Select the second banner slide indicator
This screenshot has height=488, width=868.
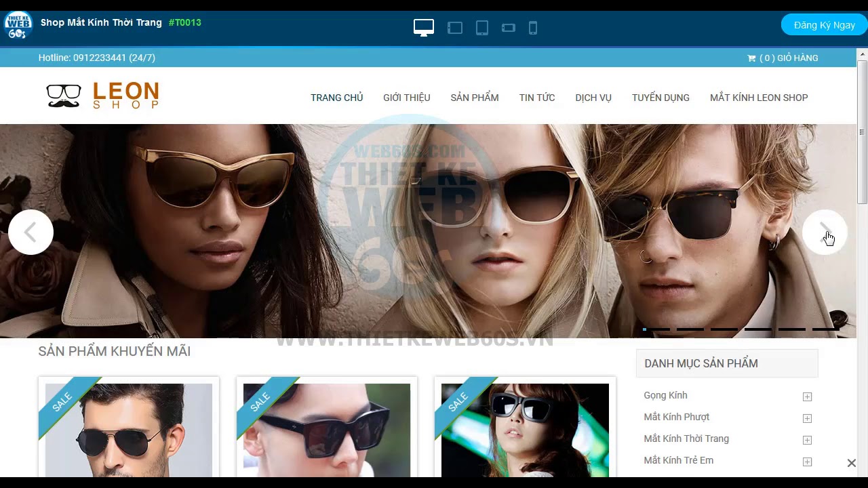[690, 329]
